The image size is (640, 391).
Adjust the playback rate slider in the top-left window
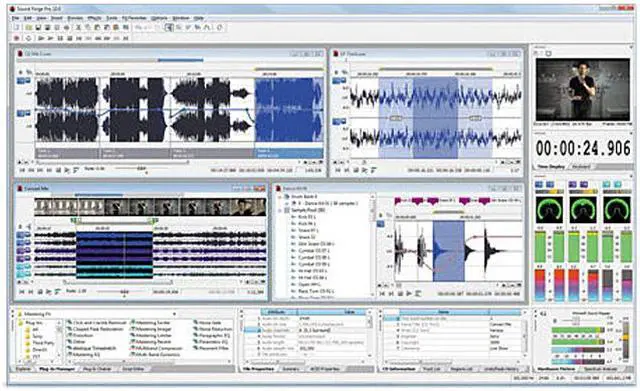click(x=141, y=169)
